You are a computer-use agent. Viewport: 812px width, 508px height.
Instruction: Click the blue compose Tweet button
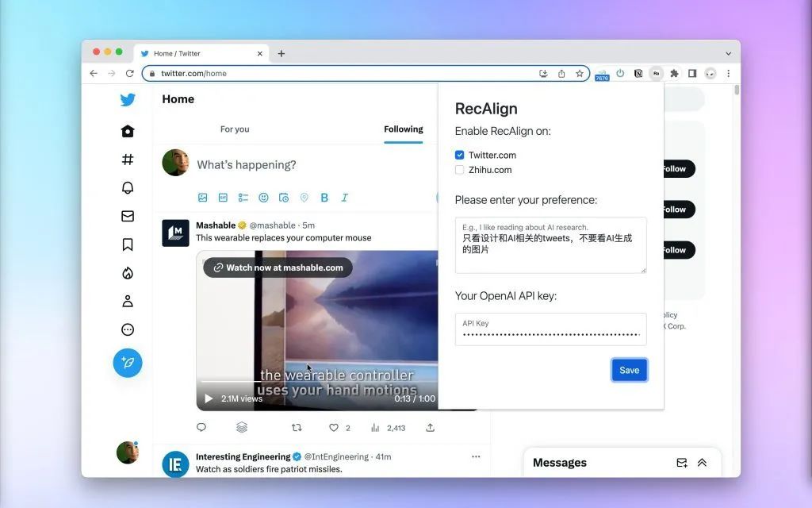click(x=128, y=363)
